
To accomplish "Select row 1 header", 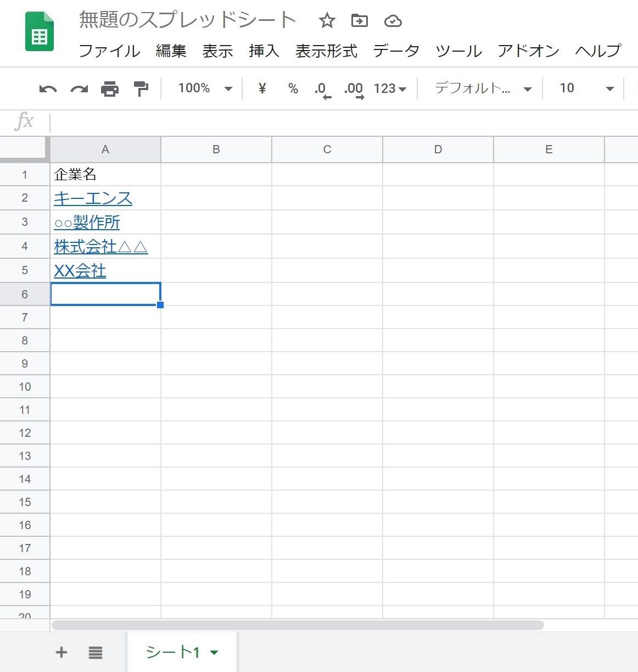I will [x=25, y=175].
